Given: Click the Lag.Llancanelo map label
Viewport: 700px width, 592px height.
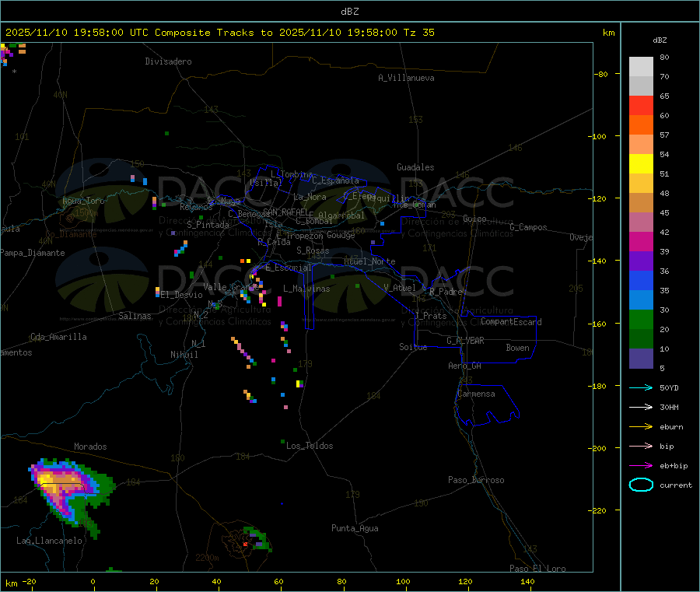Looking at the screenshot, I should pos(49,541).
